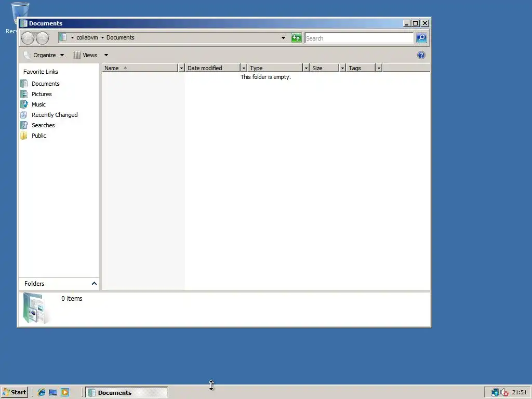Click the Documents folder icon in details pane
The height and width of the screenshot is (399, 532).
click(x=35, y=309)
